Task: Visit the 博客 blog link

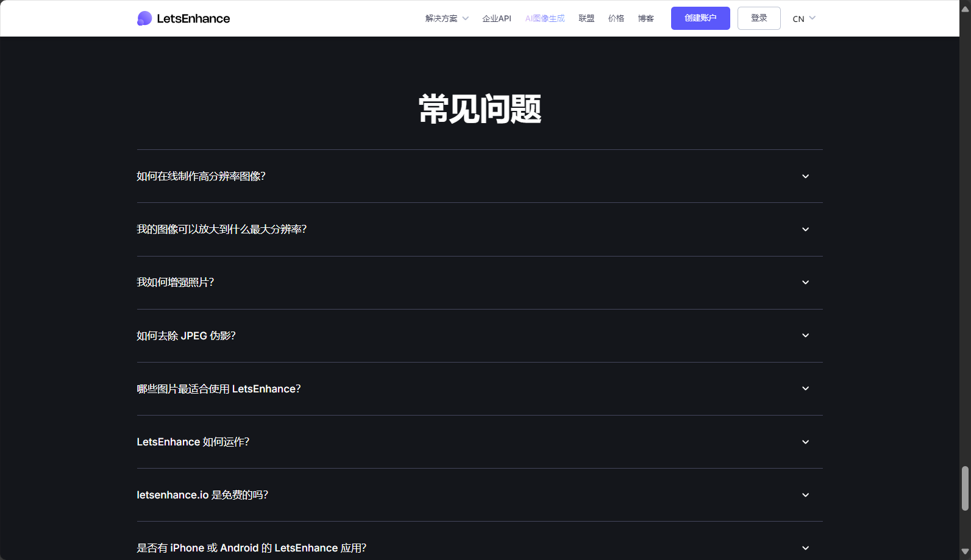Action: tap(646, 19)
